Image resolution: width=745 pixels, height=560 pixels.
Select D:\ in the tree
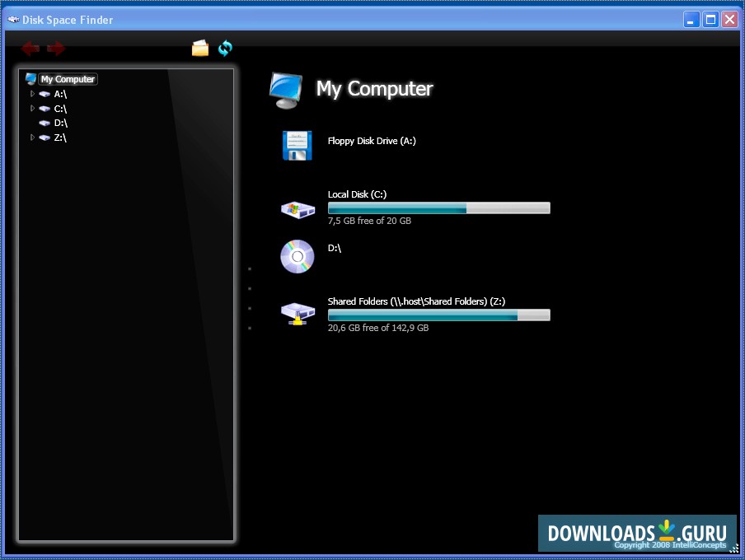coord(61,123)
